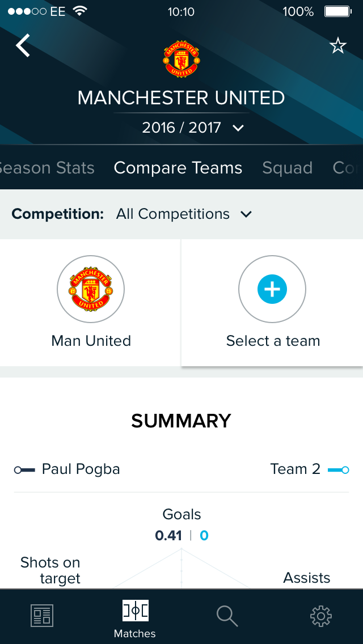
Task: Tap the Man United team label
Action: pos(91,341)
